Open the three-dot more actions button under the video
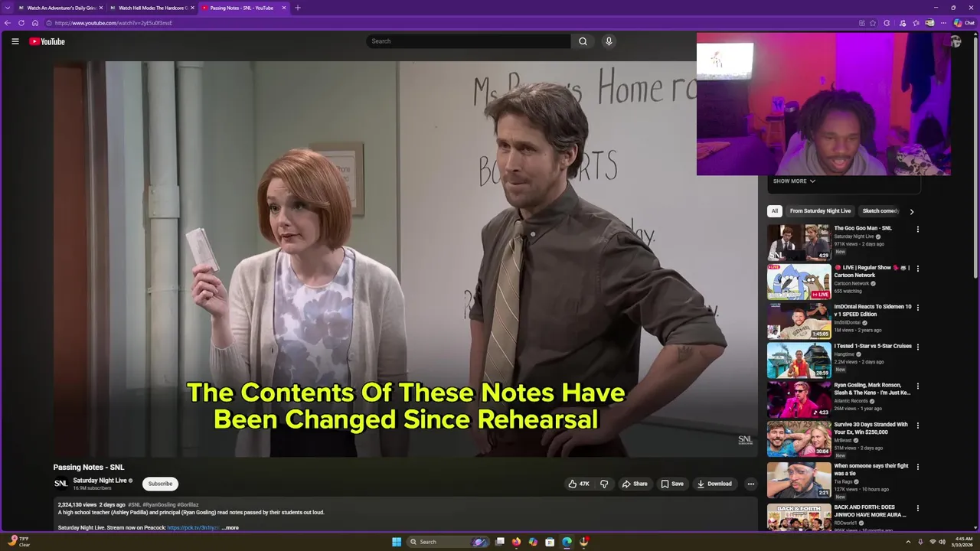The height and width of the screenshot is (551, 980). [x=750, y=484]
